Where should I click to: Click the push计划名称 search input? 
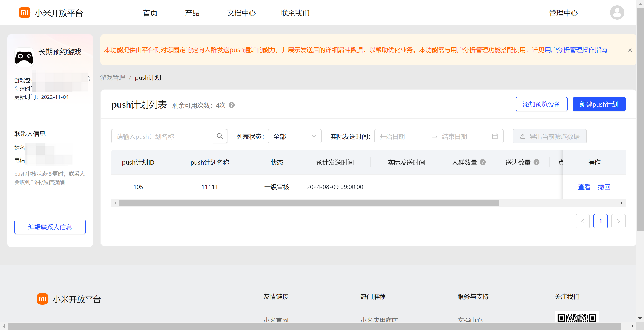tap(162, 136)
